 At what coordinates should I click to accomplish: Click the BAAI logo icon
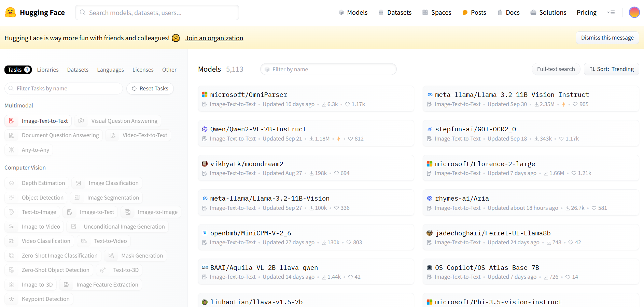click(205, 267)
